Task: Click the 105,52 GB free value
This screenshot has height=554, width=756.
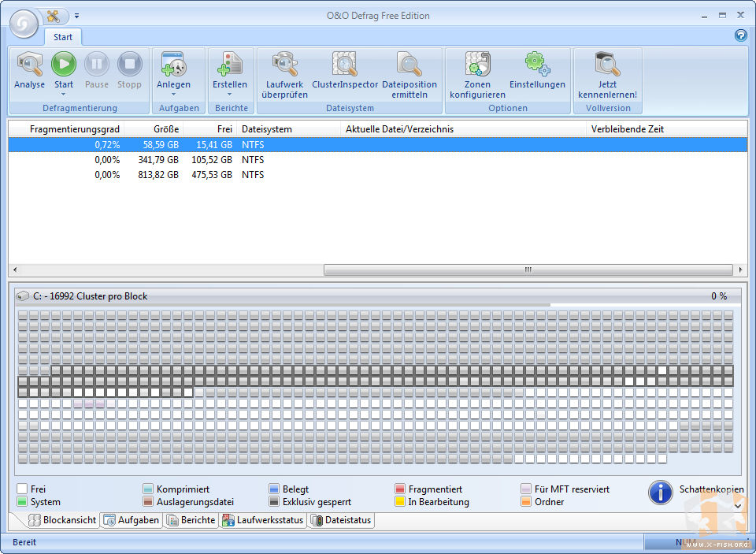Action: (x=212, y=160)
